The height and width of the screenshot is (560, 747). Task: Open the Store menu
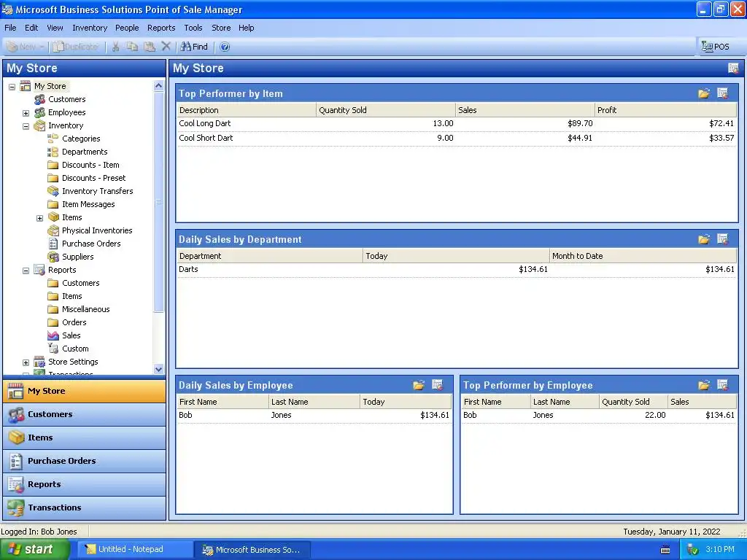coord(221,28)
